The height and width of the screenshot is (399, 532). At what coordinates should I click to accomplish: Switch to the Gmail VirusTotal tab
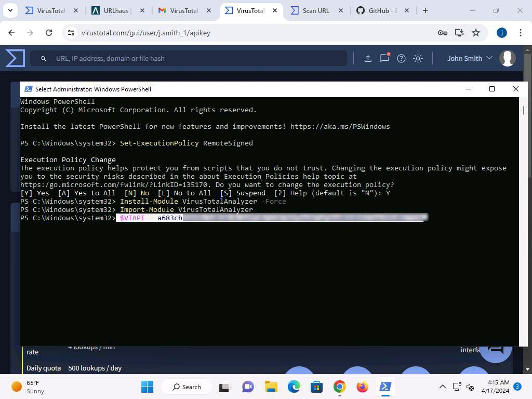coord(184,10)
